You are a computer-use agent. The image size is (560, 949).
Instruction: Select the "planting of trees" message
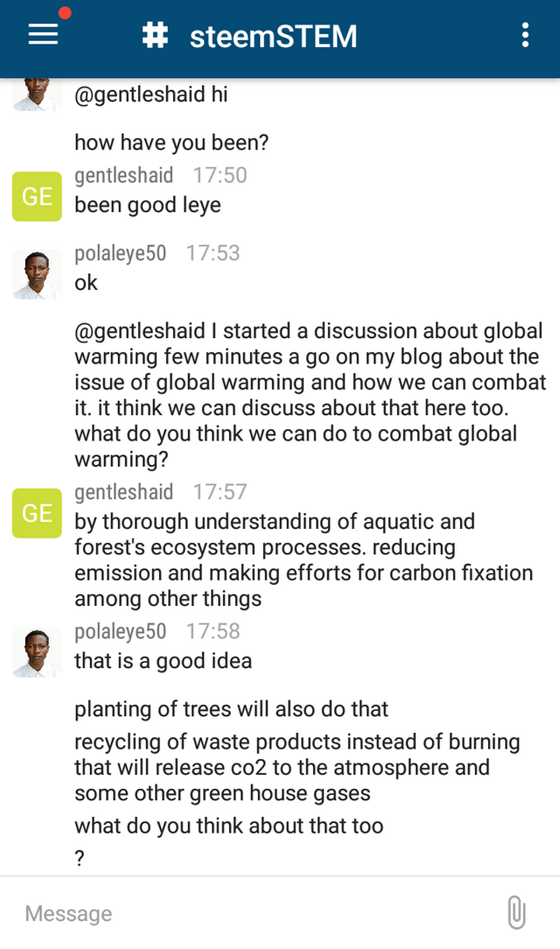pos(231,709)
